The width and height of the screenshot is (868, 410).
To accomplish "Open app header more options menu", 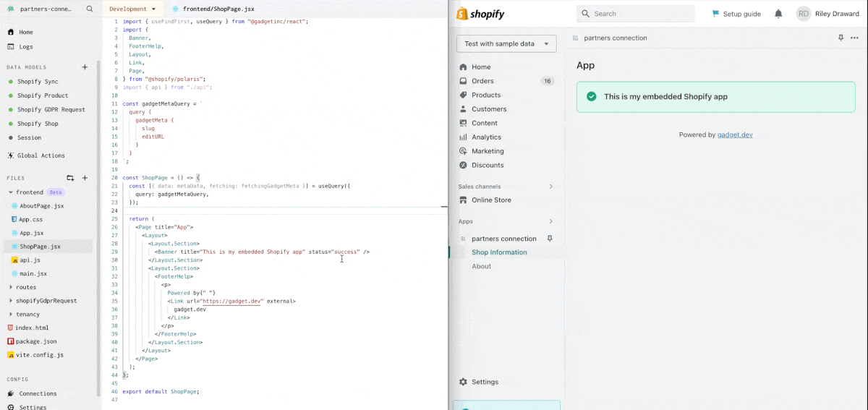I will click(x=855, y=38).
